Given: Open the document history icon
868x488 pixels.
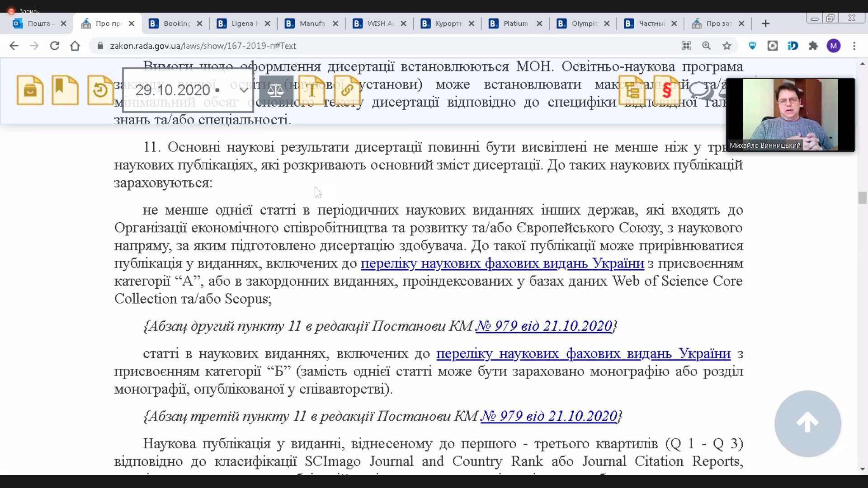Looking at the screenshot, I should pos(100,90).
